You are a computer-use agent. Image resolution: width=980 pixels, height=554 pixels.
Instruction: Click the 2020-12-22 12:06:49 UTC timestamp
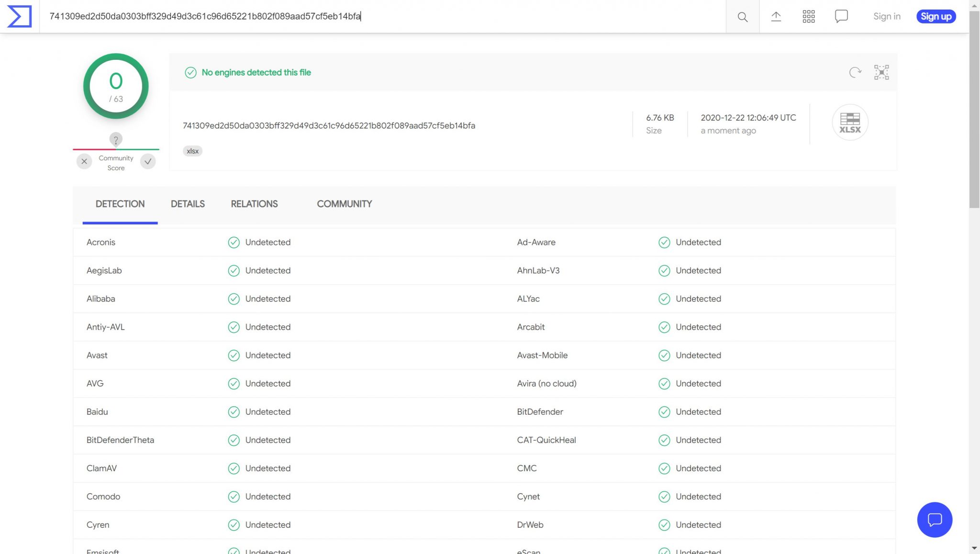pos(748,118)
